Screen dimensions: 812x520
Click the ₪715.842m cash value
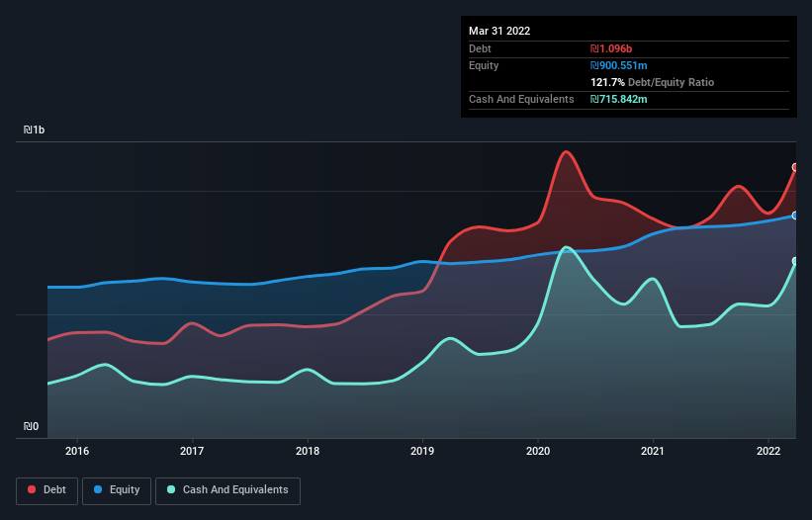coord(619,99)
